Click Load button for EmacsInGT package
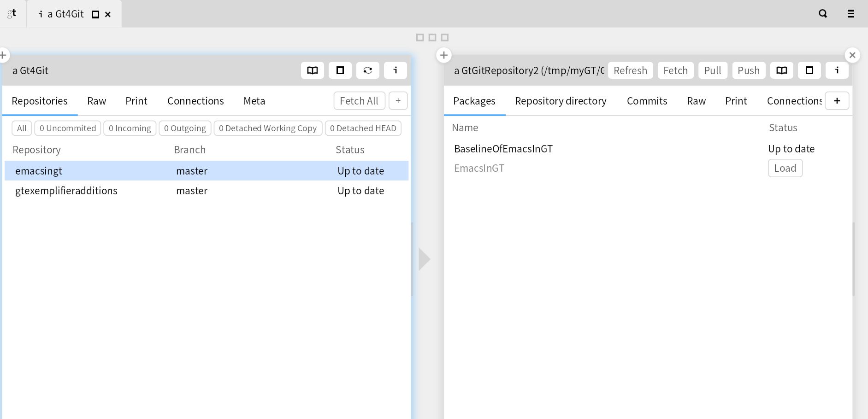The image size is (868, 419). (785, 168)
